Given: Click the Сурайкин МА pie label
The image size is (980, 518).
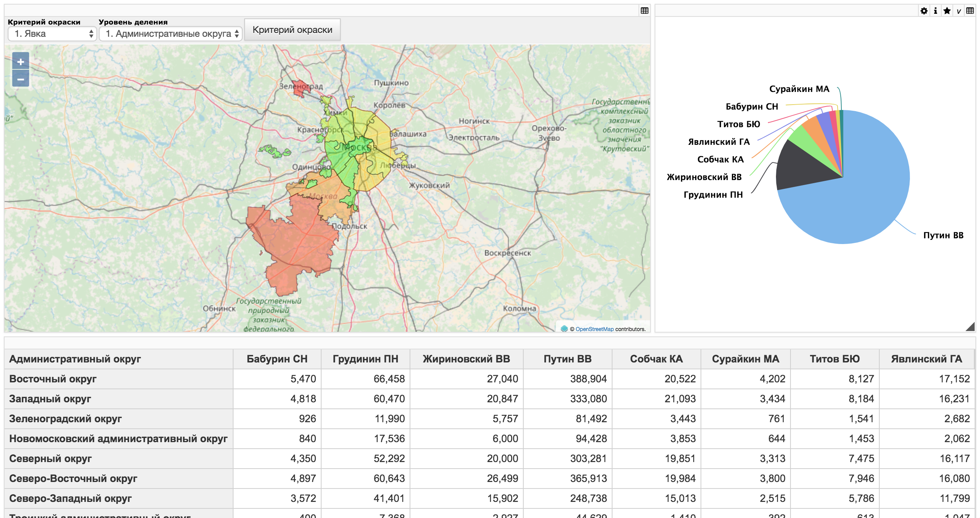Looking at the screenshot, I should click(799, 89).
